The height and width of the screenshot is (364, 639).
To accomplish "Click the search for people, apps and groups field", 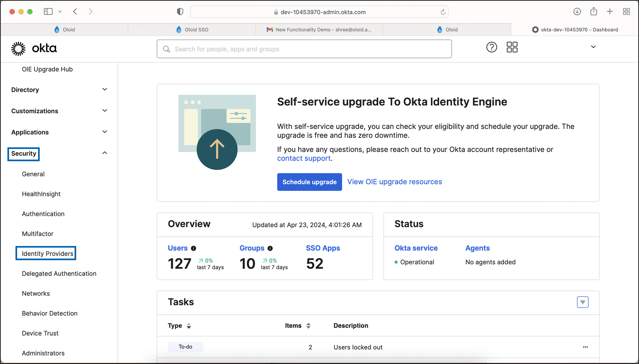I will tap(304, 49).
